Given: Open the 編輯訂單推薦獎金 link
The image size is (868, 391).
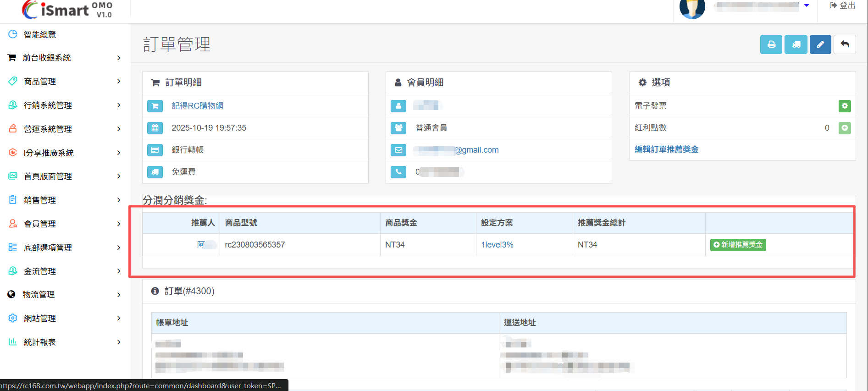Looking at the screenshot, I should point(666,149).
